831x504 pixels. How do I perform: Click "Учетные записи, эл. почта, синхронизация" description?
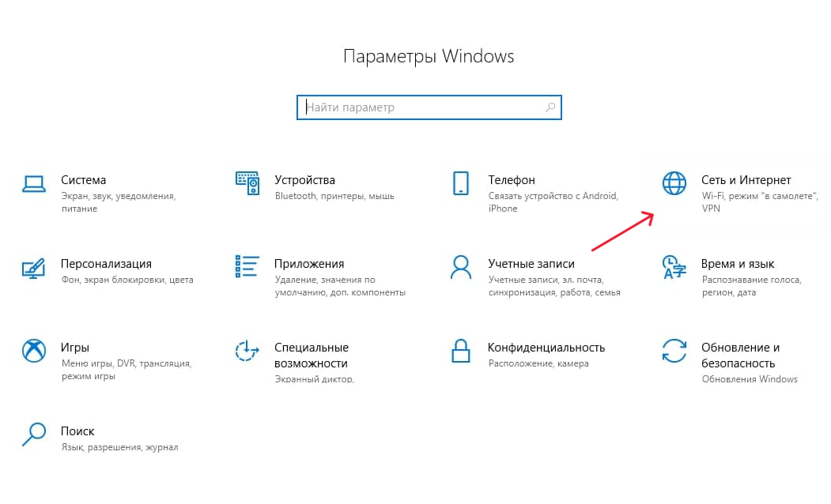pos(553,286)
